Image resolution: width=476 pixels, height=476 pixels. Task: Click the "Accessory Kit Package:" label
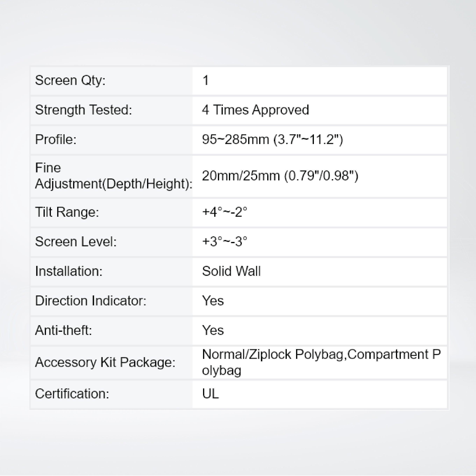coord(105,362)
